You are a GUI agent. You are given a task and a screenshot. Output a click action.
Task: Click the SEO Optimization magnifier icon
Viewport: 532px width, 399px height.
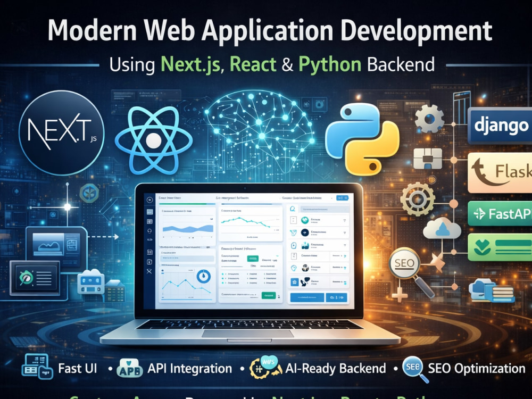point(415,370)
